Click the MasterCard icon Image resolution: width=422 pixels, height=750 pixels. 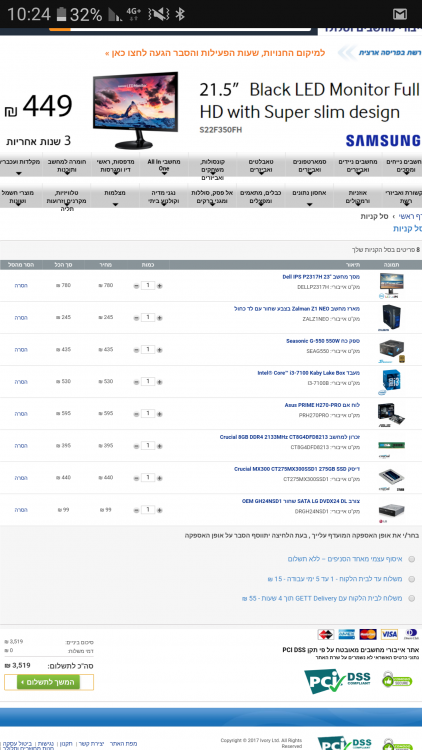pyautogui.click(x=368, y=634)
